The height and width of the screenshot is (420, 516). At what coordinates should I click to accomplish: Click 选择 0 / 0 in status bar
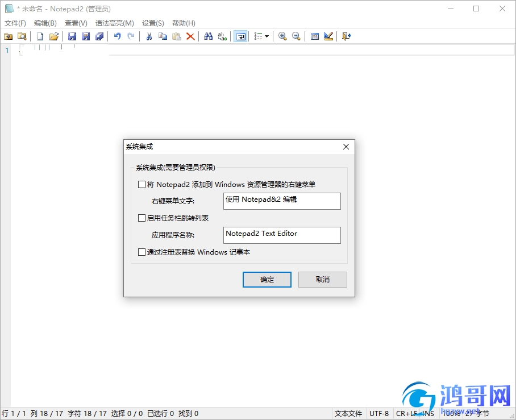127,413
